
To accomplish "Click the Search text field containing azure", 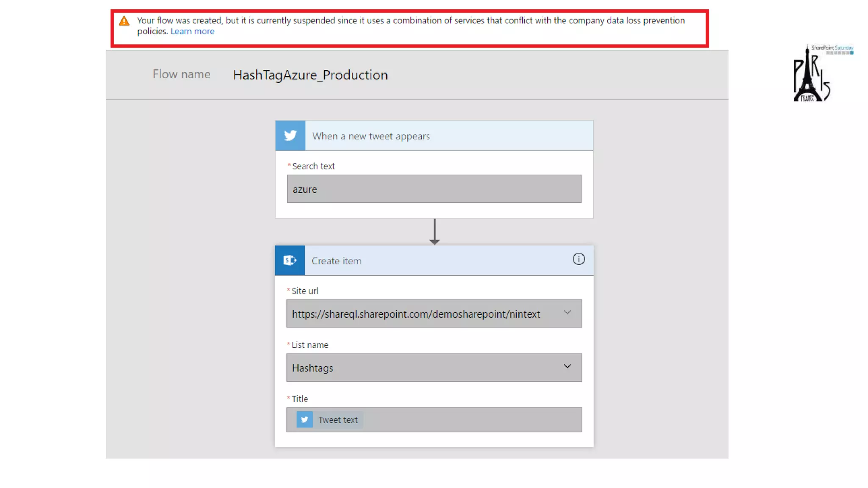I will 434,189.
